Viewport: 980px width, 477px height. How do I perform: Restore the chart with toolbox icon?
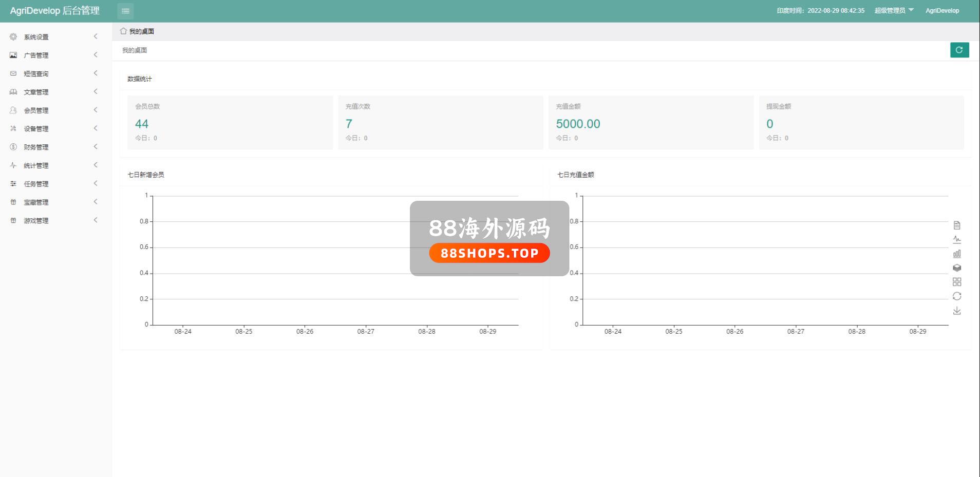tap(956, 296)
